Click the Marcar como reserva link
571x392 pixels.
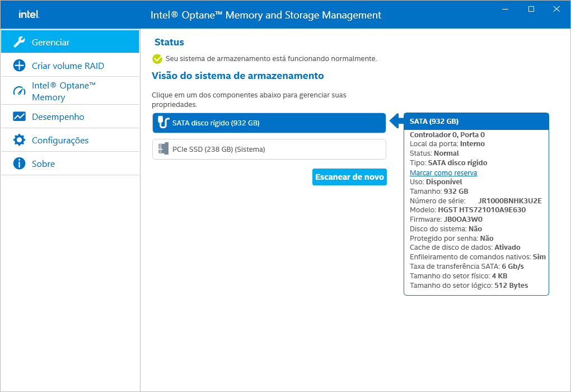coord(443,172)
